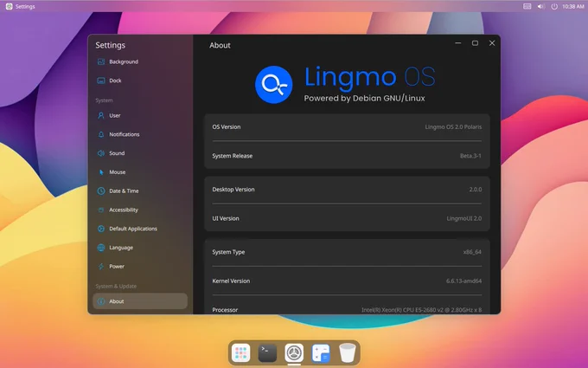Screen dimensions: 588x368
Task: Click the Sound speaker icon in sidebar
Action: tap(101, 153)
